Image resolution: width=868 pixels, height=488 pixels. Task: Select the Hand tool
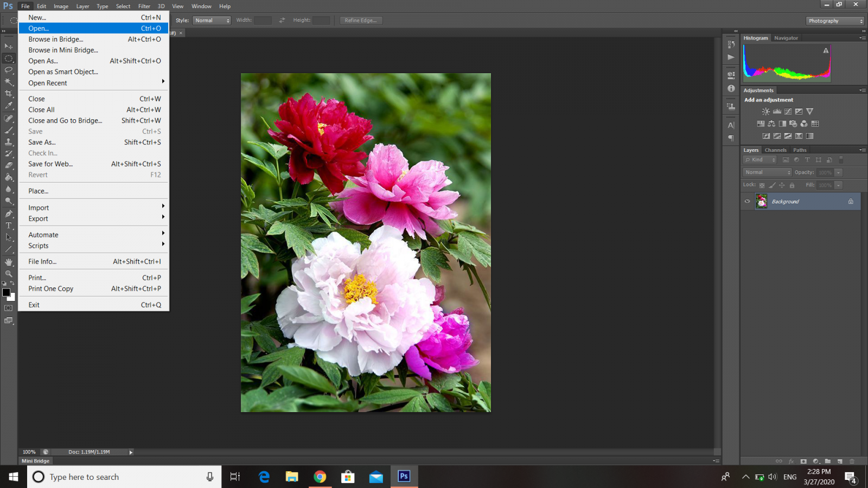click(x=9, y=262)
